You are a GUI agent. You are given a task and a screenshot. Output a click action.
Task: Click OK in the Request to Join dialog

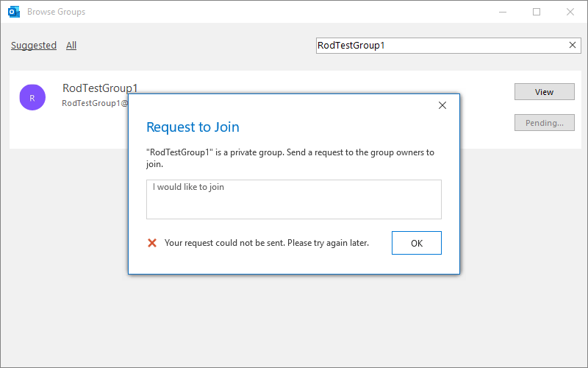point(416,243)
